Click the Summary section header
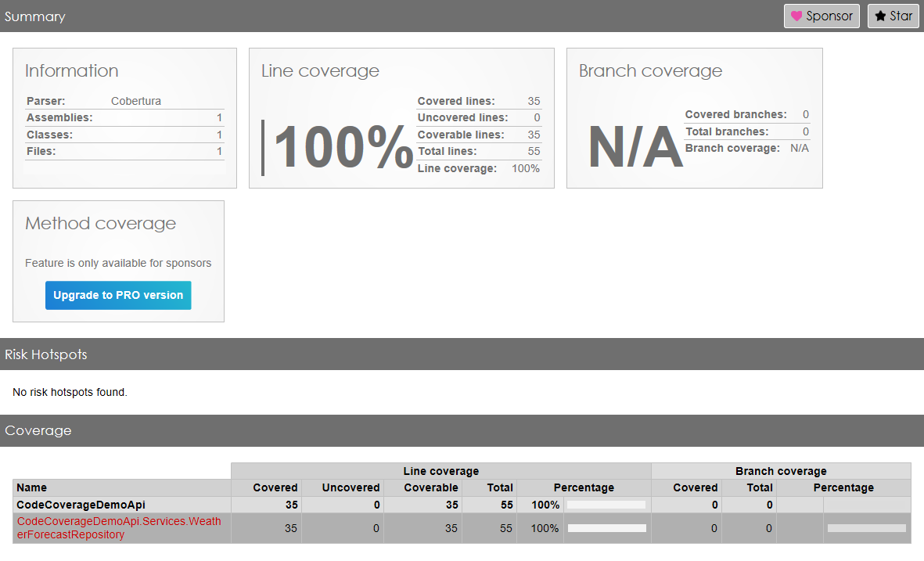This screenshot has height=561, width=924. click(34, 16)
